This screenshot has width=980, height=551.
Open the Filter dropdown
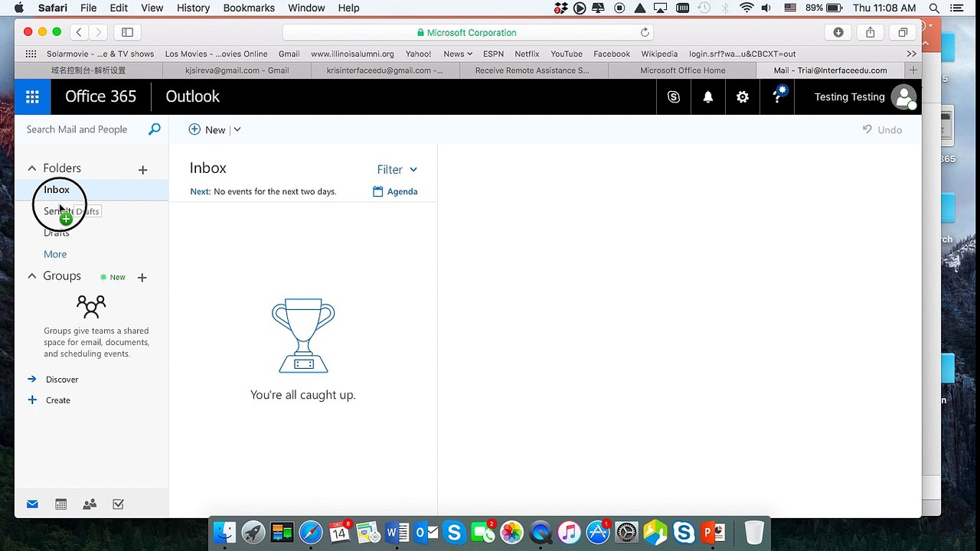coord(397,170)
